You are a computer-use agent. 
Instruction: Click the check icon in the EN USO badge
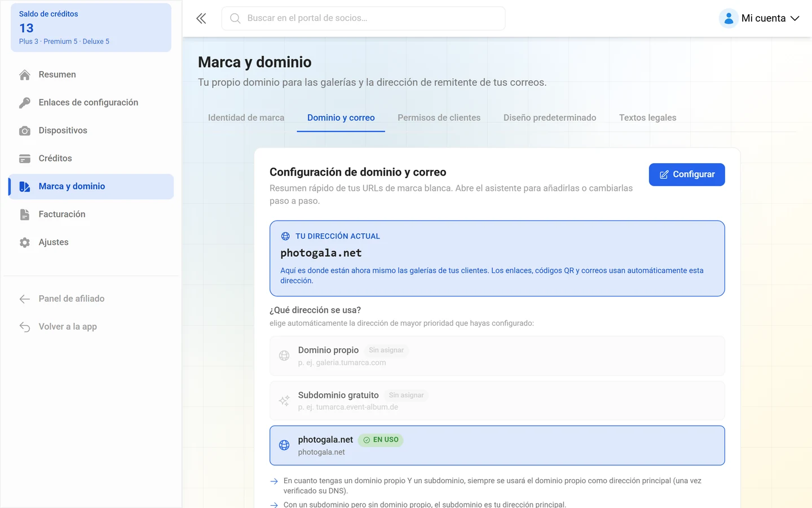pyautogui.click(x=367, y=440)
